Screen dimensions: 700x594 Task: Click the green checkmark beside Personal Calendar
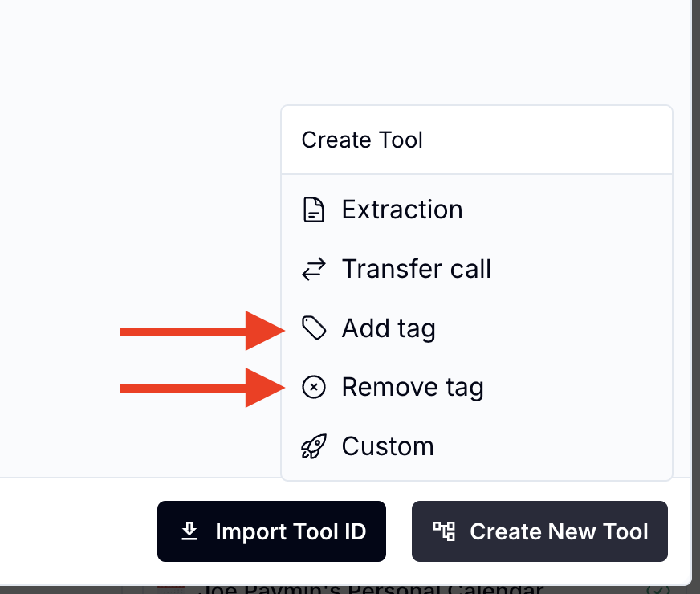[658, 590]
